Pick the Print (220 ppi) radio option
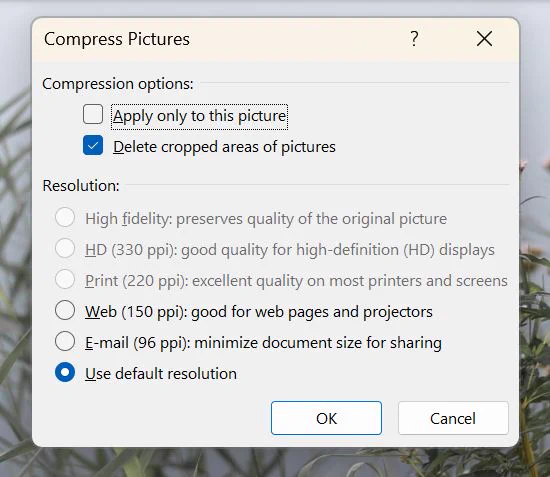The image size is (550, 477). tap(65, 279)
